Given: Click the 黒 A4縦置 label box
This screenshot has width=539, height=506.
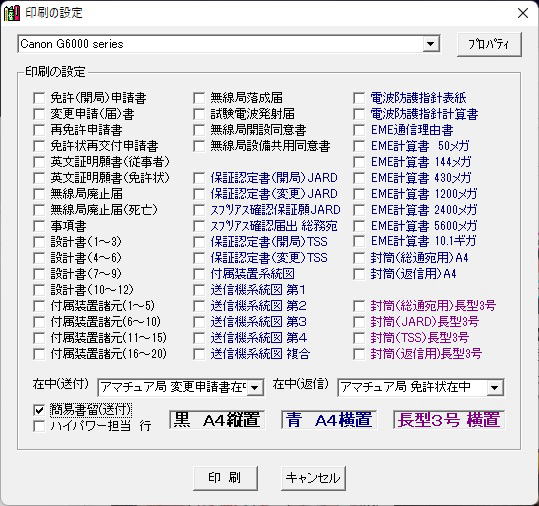Looking at the screenshot, I should tap(217, 420).
